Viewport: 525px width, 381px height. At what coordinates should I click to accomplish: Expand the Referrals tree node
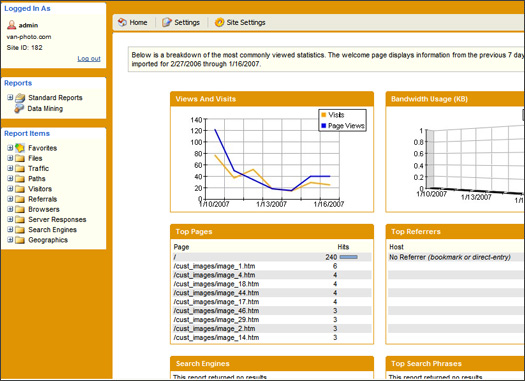click(10, 199)
